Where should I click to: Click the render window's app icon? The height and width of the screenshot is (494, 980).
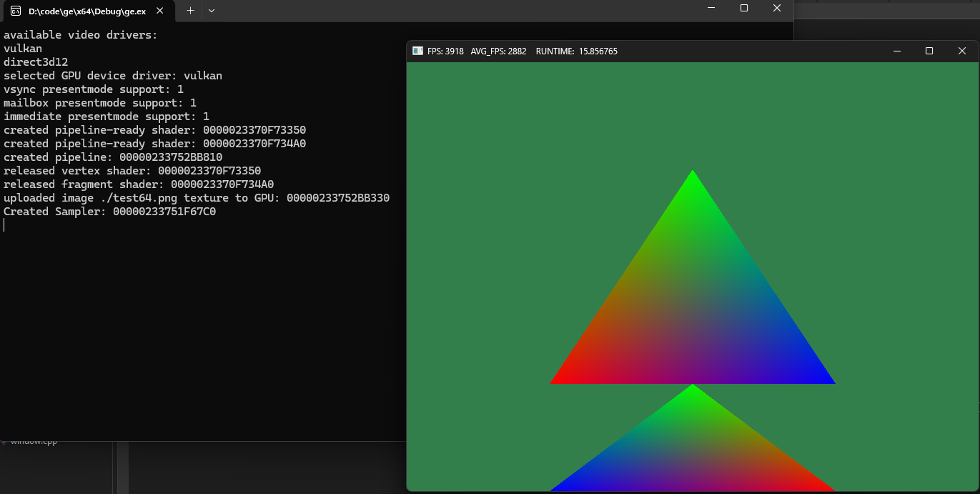pyautogui.click(x=417, y=51)
